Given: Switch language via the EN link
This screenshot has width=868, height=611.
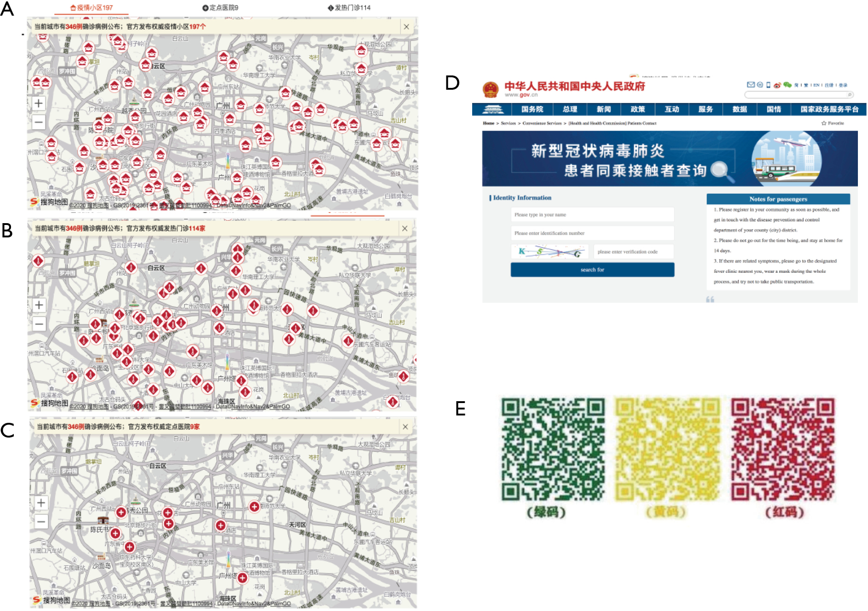Looking at the screenshot, I should pyautogui.click(x=817, y=85).
